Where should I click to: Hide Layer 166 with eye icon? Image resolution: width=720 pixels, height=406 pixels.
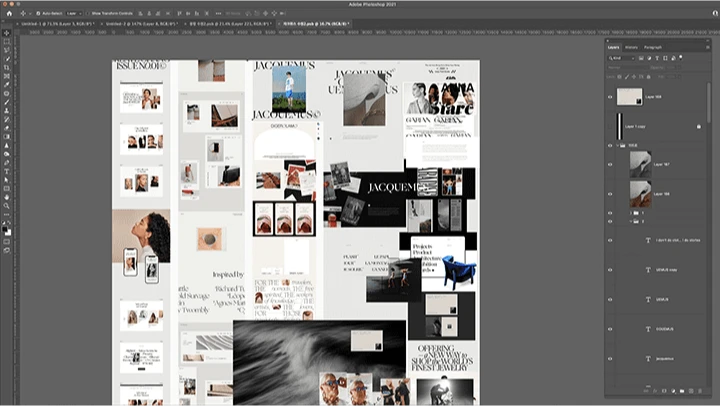click(x=610, y=194)
